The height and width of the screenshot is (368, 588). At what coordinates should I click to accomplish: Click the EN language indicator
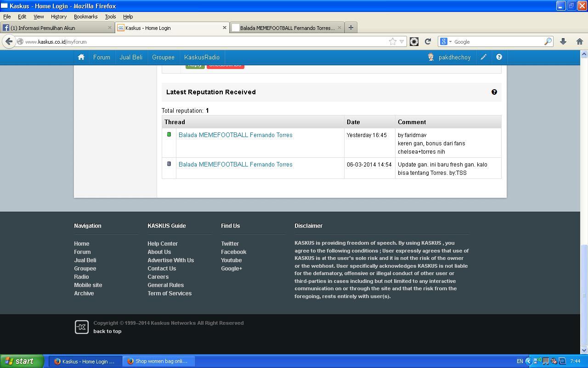tap(520, 362)
